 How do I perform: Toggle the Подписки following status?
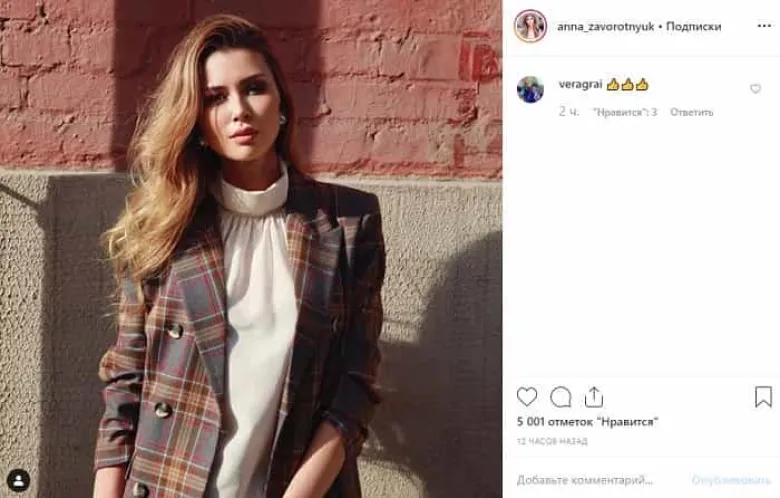(693, 26)
